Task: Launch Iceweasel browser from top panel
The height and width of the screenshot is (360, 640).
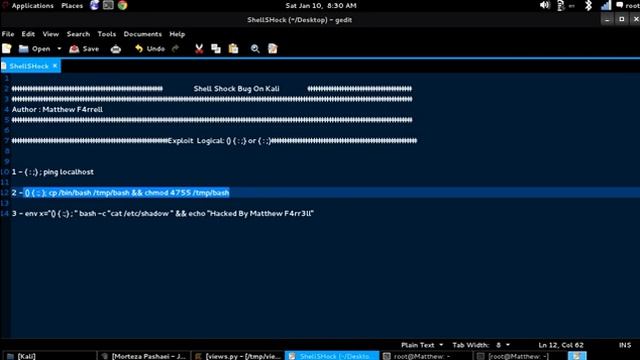Action: [94, 5]
